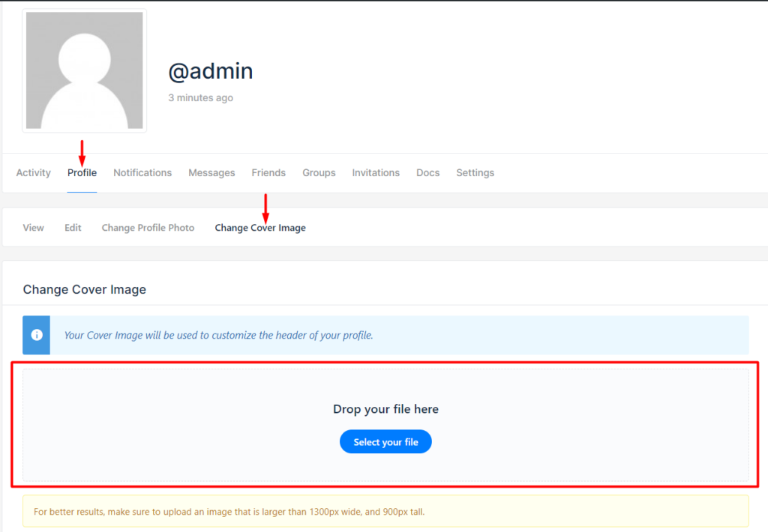Viewport: 768px width, 532px height.
Task: Open Change Profile Photo sub-tab
Action: (x=148, y=228)
